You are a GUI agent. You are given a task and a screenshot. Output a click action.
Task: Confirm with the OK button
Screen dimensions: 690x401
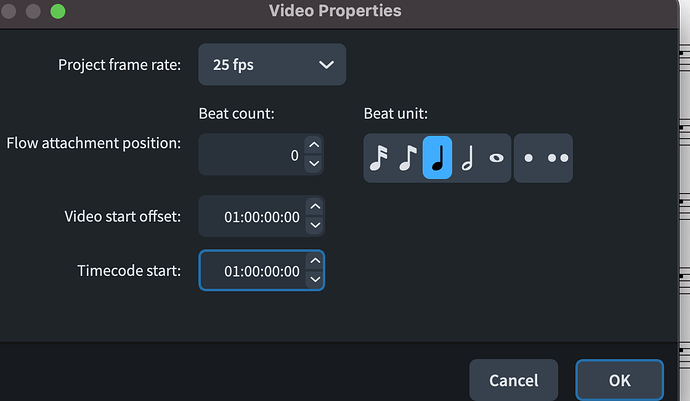(619, 380)
